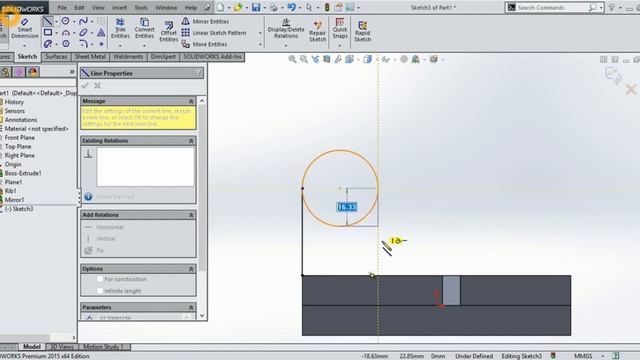The width and height of the screenshot is (640, 360).
Task: Open the Quick Snaps tool
Action: [x=340, y=29]
